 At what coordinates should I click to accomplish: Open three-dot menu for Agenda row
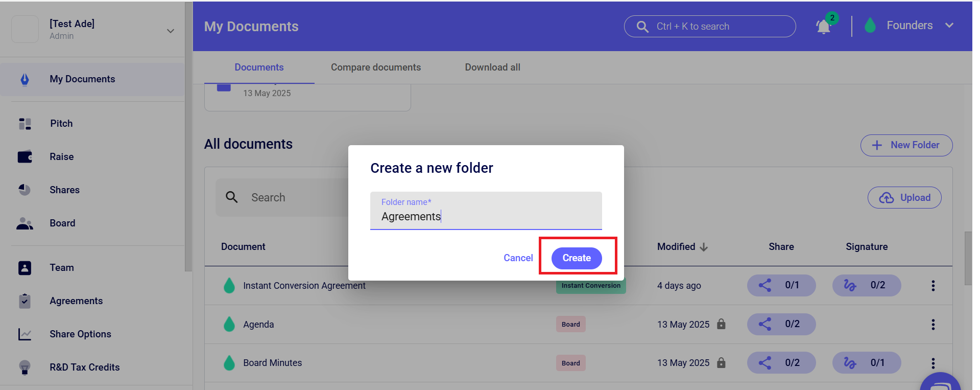[x=933, y=325]
